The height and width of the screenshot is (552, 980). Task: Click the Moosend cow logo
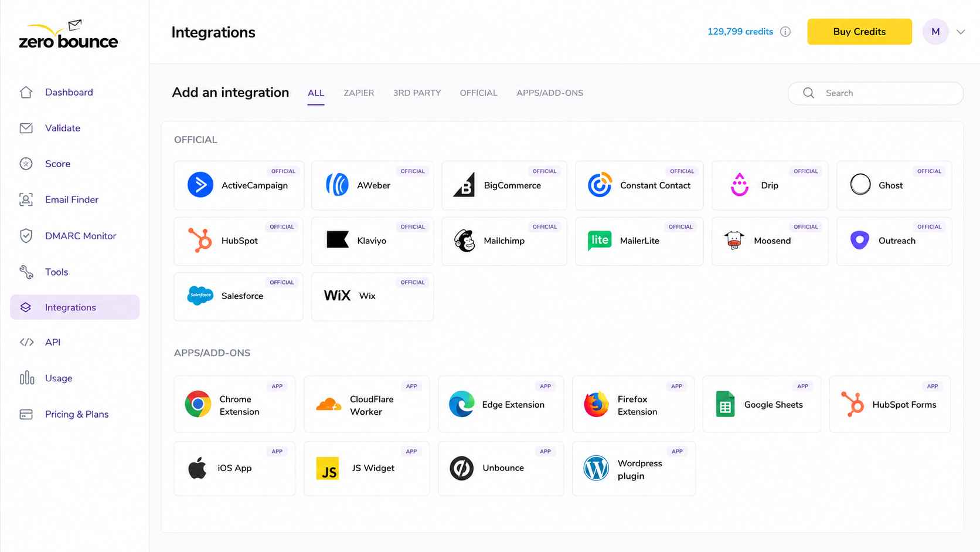pyautogui.click(x=734, y=241)
